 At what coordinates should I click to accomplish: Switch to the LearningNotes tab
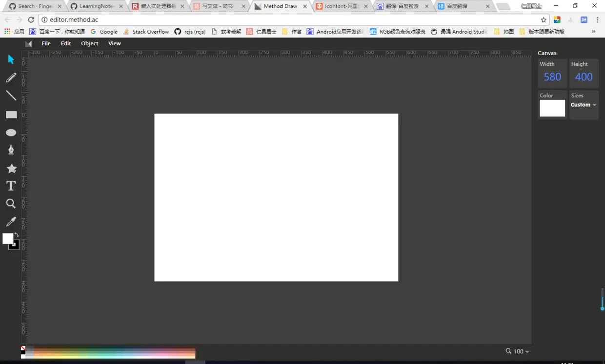click(96, 6)
